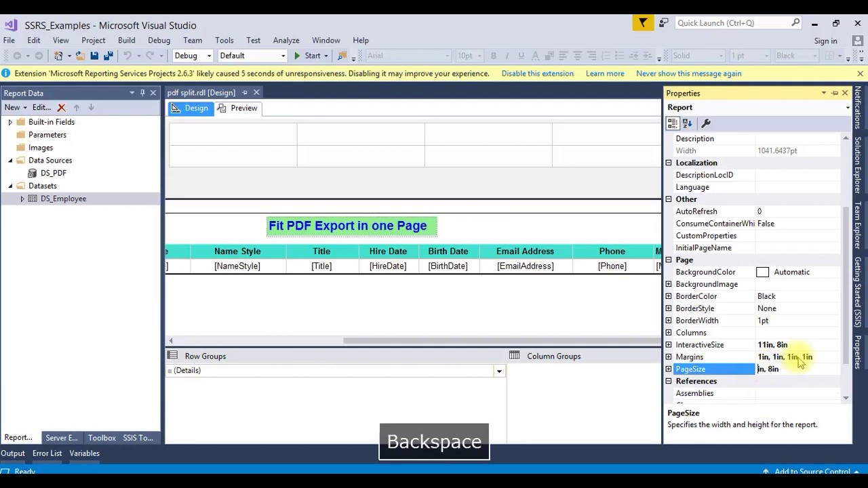
Task: Expand the DS_Employee dataset node
Action: [x=22, y=199]
